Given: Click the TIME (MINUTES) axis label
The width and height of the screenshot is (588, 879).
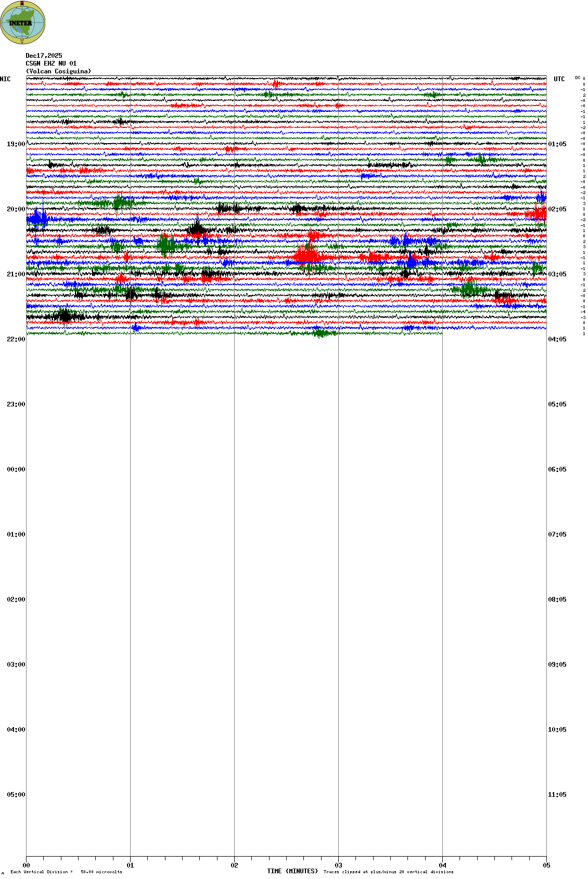Looking at the screenshot, I should [292, 871].
